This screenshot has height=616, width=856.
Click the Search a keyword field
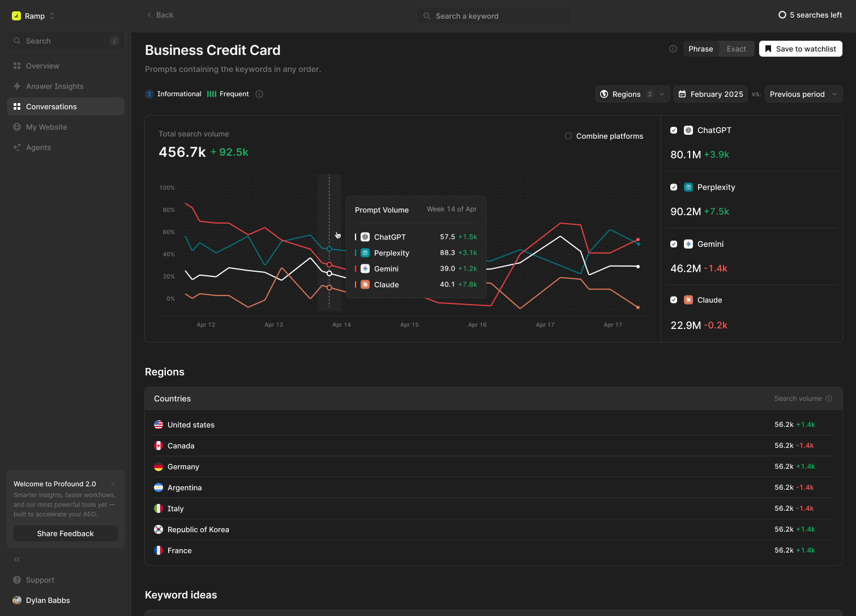[494, 16]
